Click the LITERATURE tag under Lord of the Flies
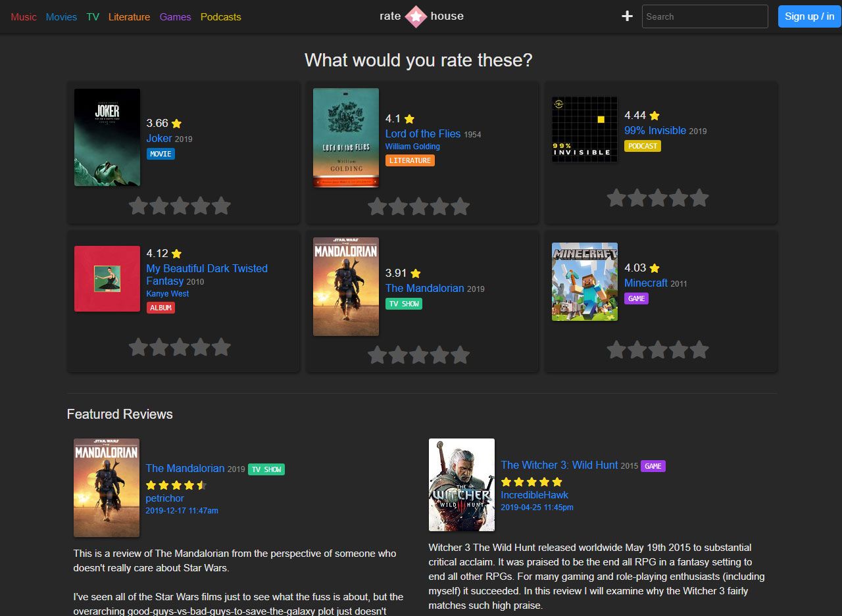Screen dimensions: 842x616 (410, 160)
